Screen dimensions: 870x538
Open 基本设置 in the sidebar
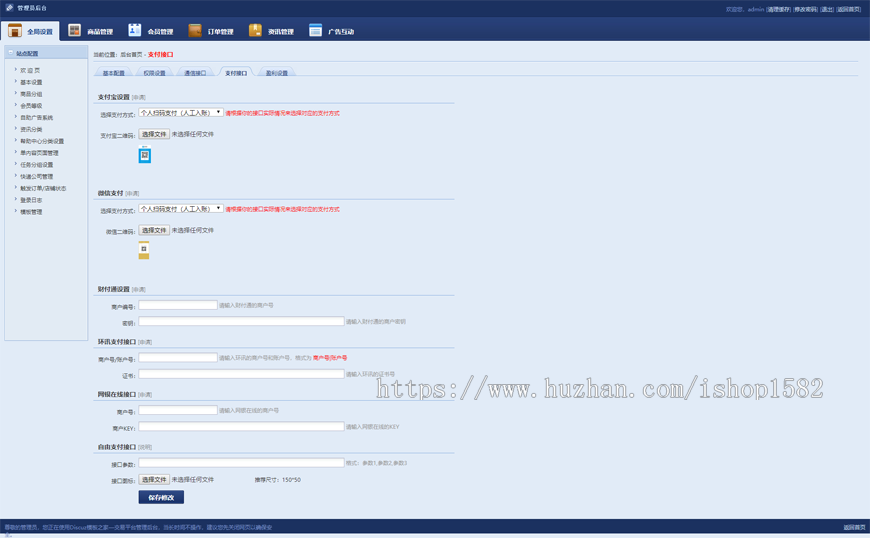click(31, 82)
